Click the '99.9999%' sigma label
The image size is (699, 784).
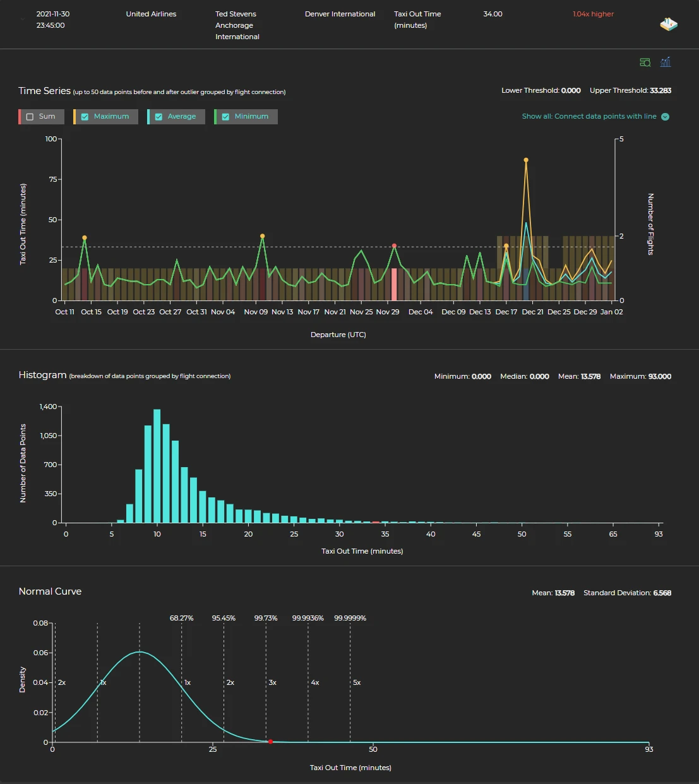point(350,618)
